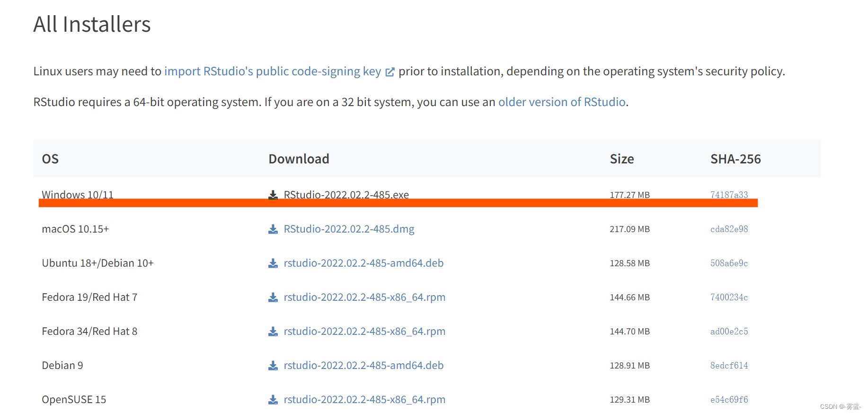
Task: Click the 128.91 MB size value
Action: [x=629, y=365]
